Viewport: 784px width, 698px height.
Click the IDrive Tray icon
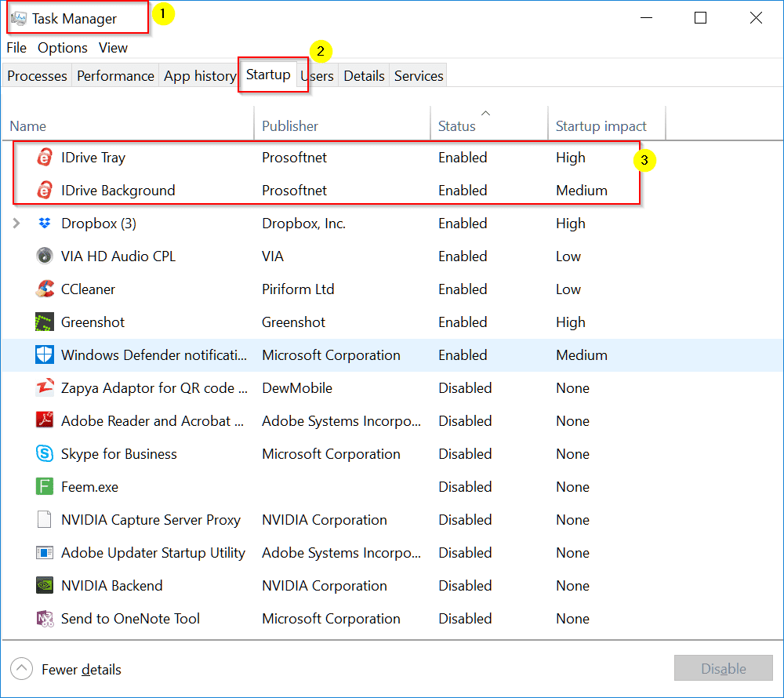tap(45, 158)
